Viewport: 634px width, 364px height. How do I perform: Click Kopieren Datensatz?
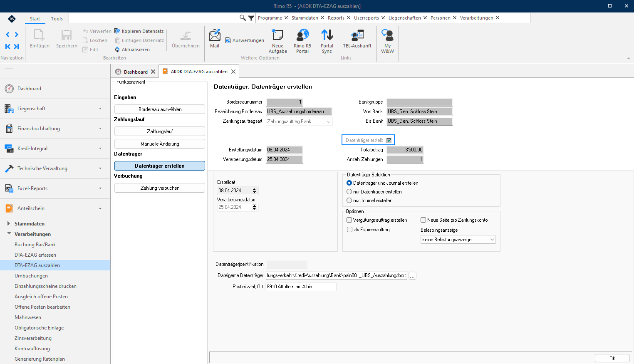(x=139, y=31)
